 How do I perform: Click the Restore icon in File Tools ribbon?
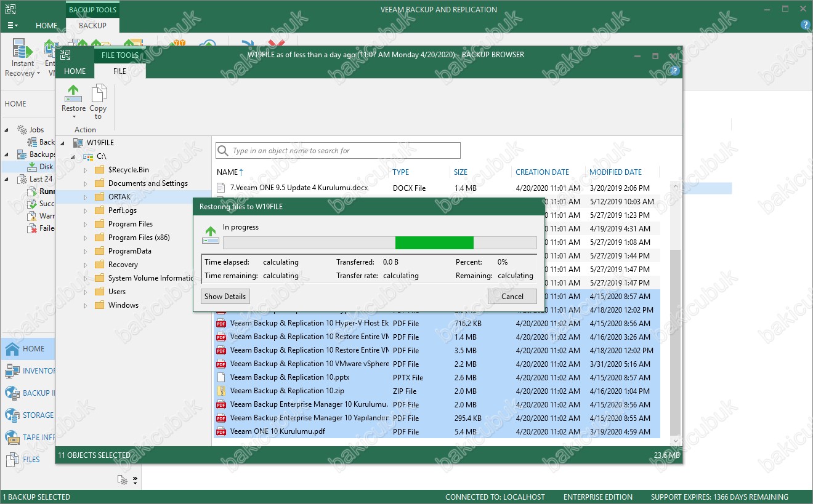tap(73, 94)
